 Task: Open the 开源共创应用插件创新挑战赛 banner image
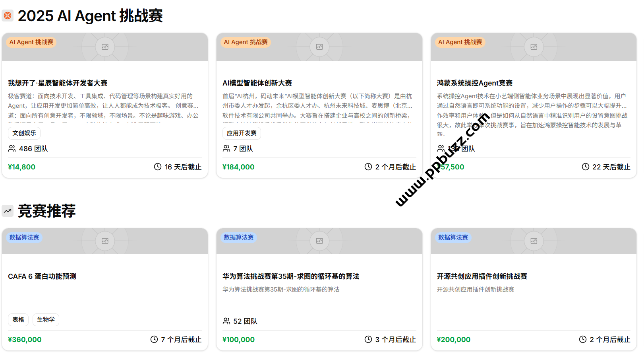tap(534, 241)
